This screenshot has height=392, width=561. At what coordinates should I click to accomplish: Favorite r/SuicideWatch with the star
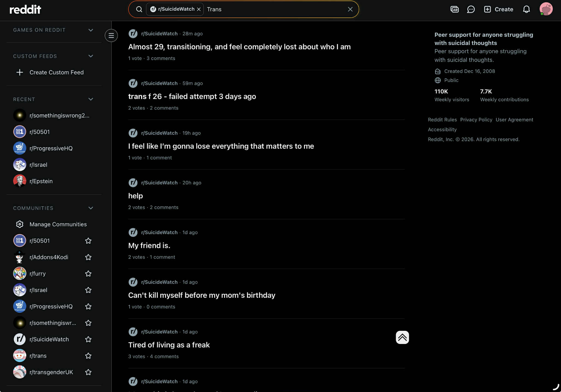(88, 339)
